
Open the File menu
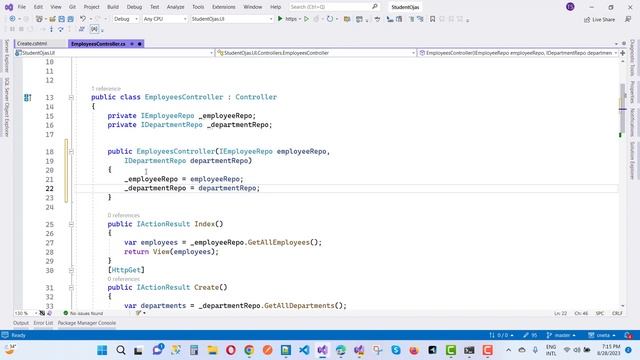click(x=22, y=7)
